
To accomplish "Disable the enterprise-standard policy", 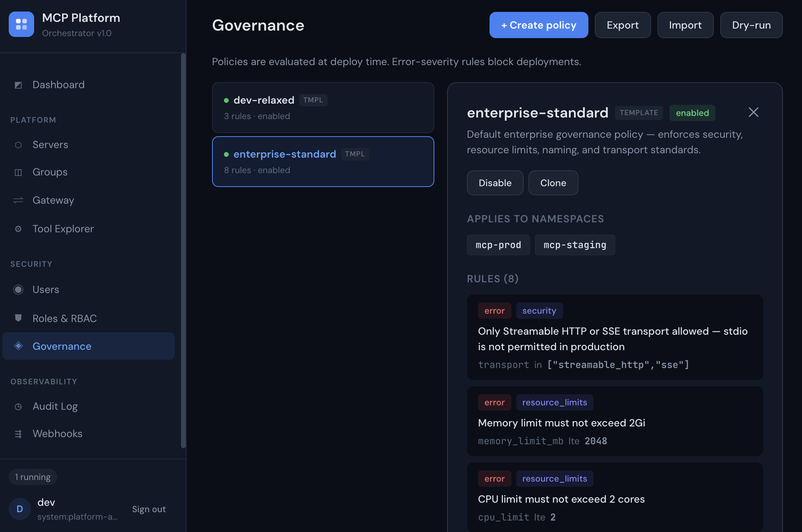I will click(x=495, y=183).
